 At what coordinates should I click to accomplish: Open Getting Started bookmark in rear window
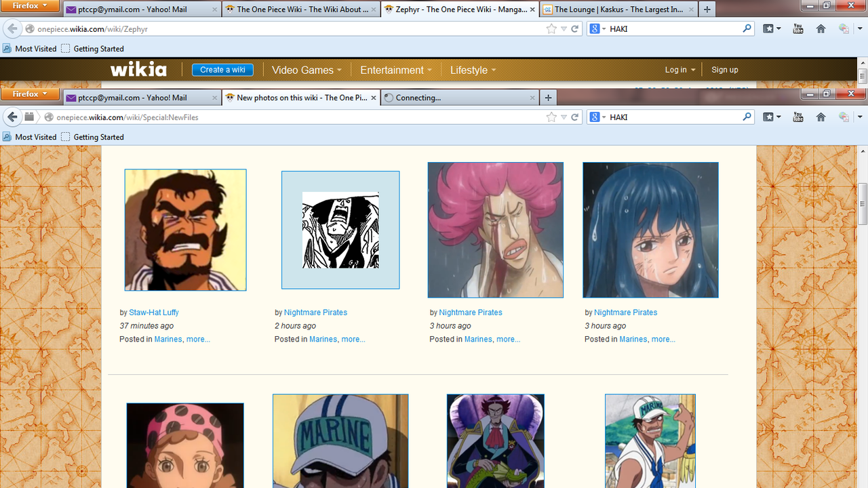coord(92,49)
